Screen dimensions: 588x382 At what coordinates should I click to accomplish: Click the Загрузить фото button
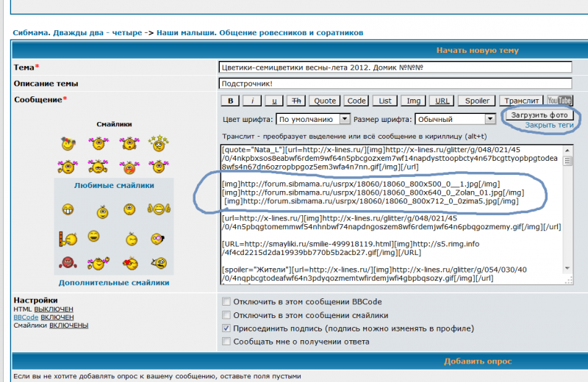point(539,115)
